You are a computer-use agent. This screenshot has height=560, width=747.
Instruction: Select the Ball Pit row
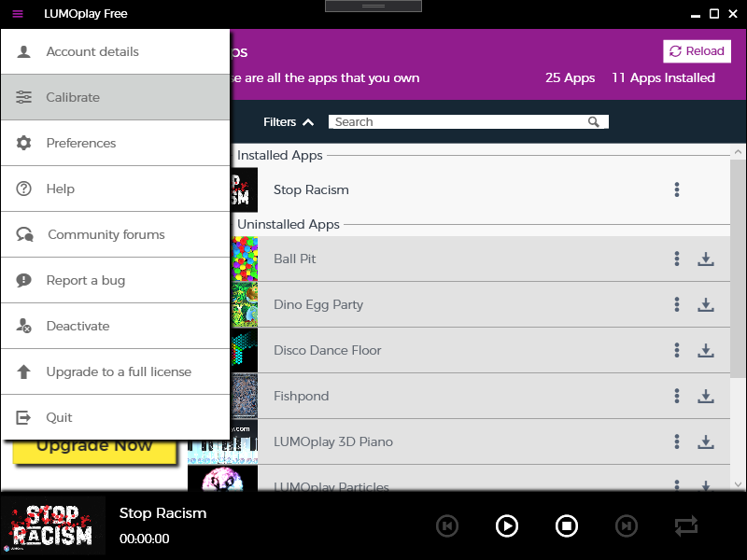click(x=480, y=259)
